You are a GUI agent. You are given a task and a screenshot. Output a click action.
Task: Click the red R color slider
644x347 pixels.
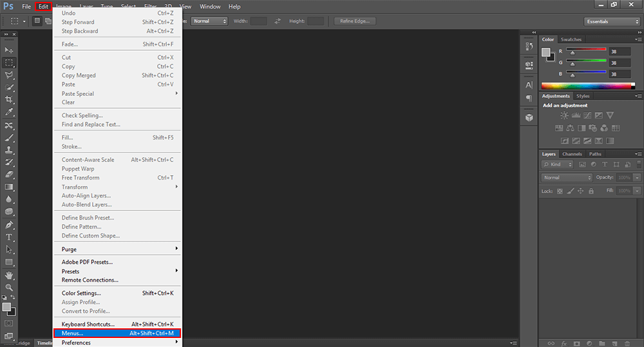click(x=586, y=50)
